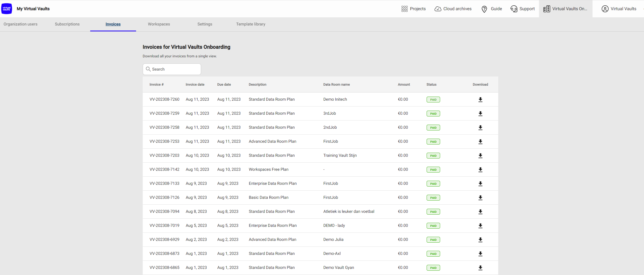This screenshot has height=275, width=644.
Task: Click the Invoice # column header
Action: (x=156, y=85)
